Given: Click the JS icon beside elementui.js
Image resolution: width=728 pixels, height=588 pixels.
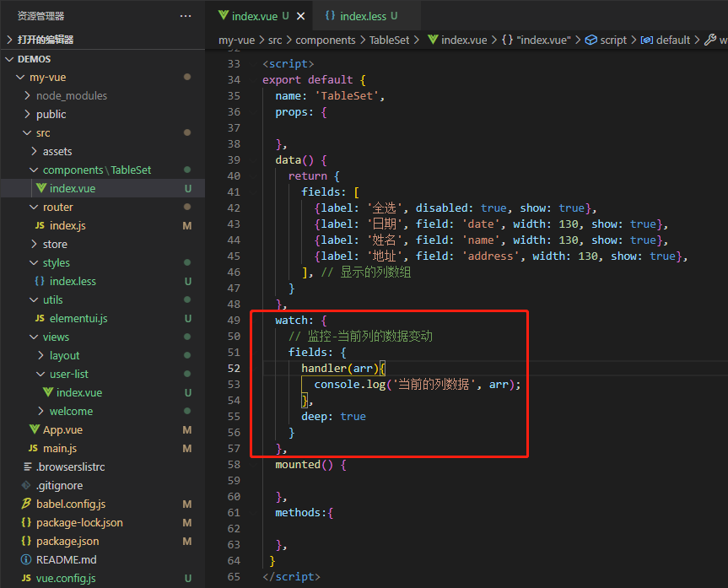Looking at the screenshot, I should click(x=40, y=318).
